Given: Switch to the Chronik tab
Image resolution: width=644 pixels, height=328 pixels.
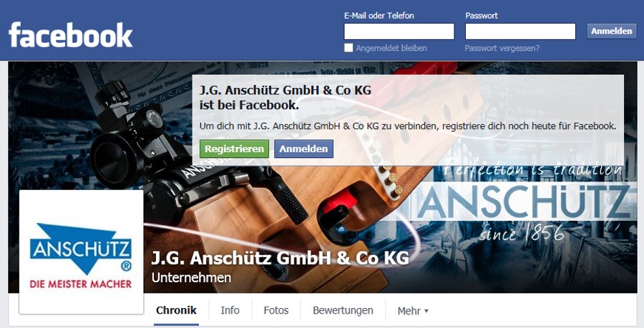Looking at the screenshot, I should pyautogui.click(x=176, y=310).
